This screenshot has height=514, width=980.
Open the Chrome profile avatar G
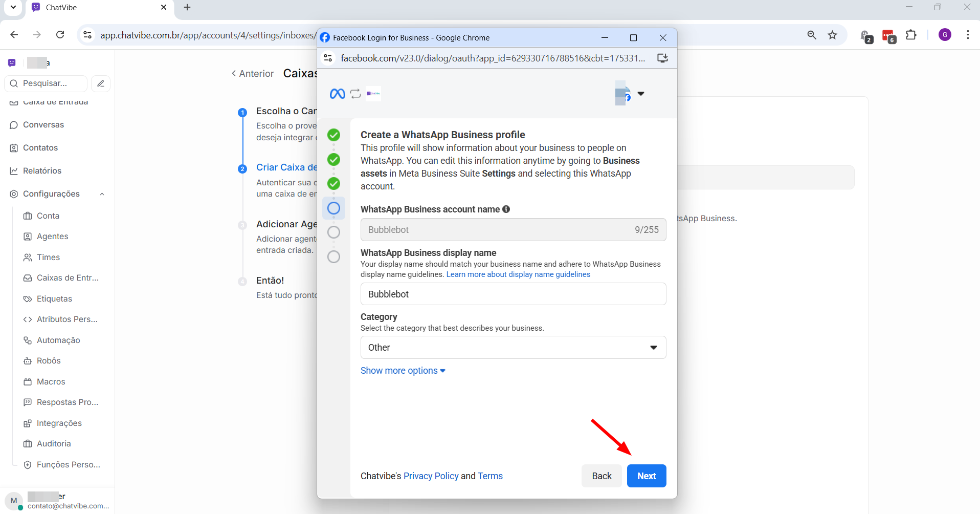(945, 35)
